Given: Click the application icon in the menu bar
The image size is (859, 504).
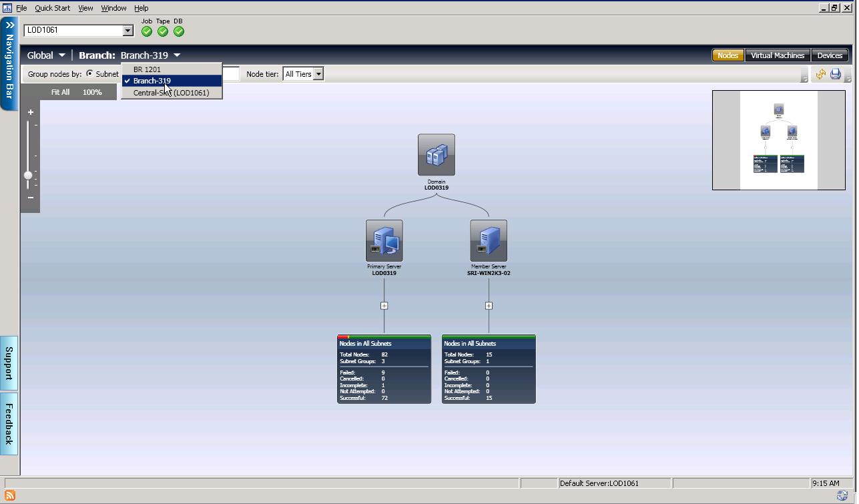Looking at the screenshot, I should [x=8, y=8].
